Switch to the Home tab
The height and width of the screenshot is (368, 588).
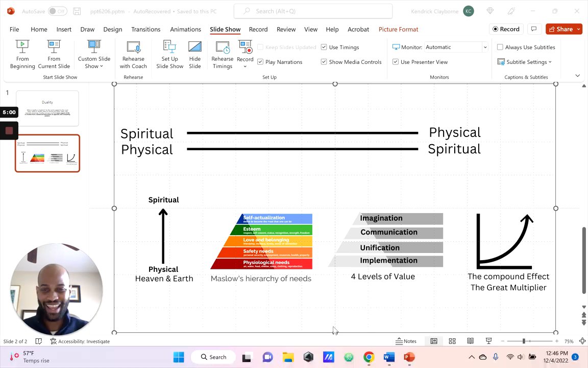click(39, 29)
